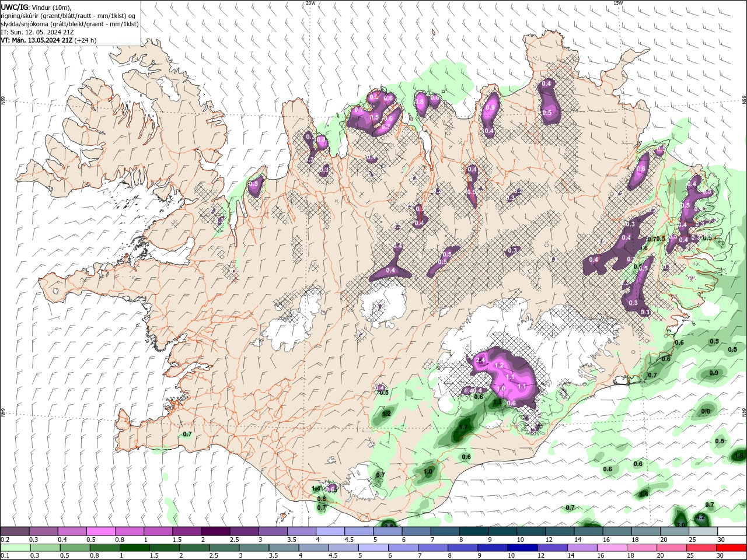Click the light lavender snow legend swatch labeled 4

point(330,531)
